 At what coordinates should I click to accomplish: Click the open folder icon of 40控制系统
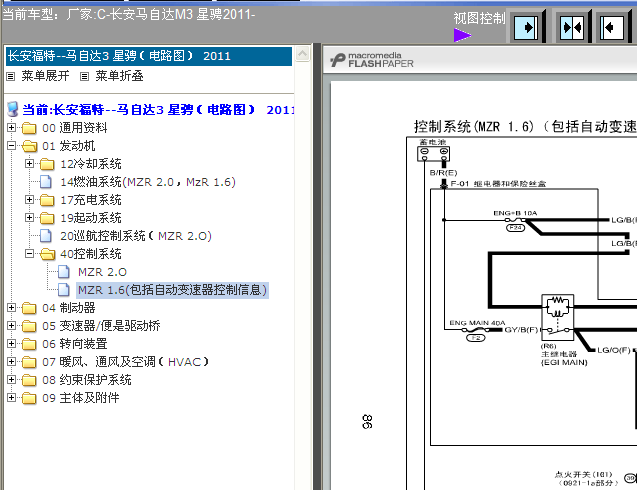(48, 254)
